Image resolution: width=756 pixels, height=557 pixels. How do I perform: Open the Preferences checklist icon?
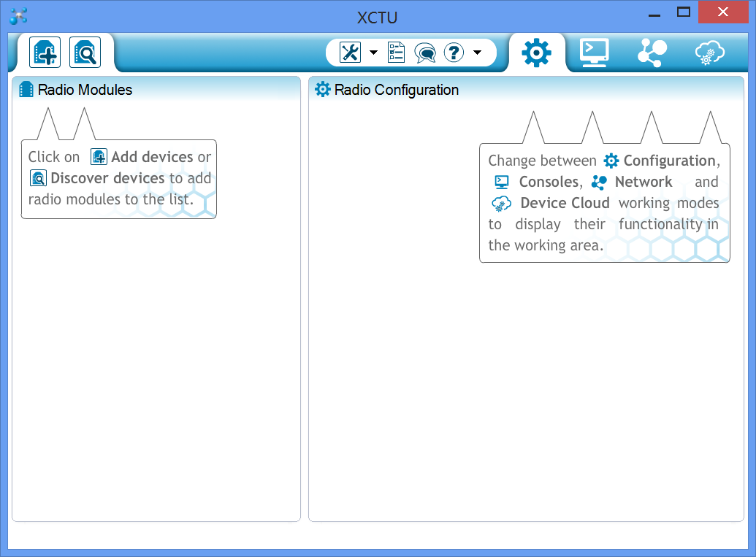click(396, 53)
